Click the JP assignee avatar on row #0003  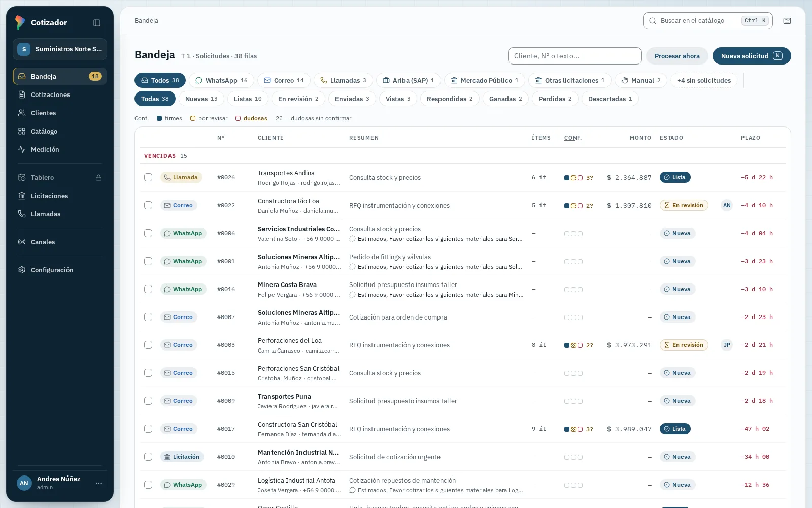pyautogui.click(x=727, y=345)
